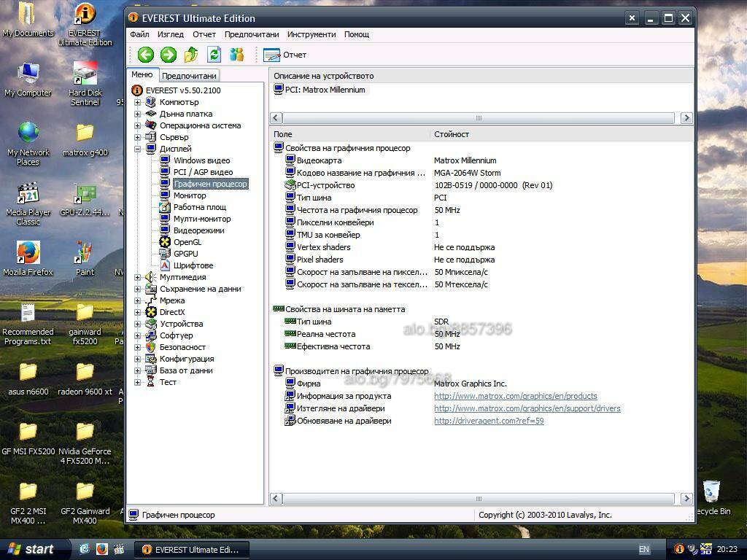
Task: Open the Отчет report toolbar button
Action: (285, 55)
